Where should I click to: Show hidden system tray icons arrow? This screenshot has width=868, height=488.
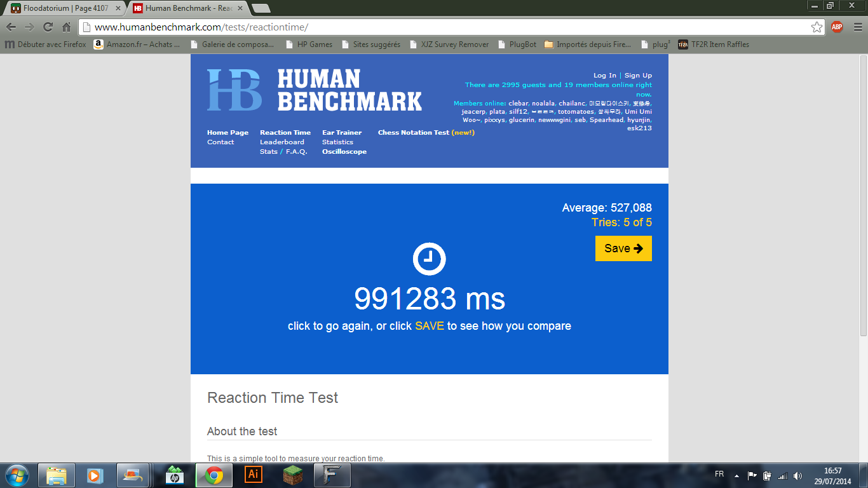tap(736, 475)
